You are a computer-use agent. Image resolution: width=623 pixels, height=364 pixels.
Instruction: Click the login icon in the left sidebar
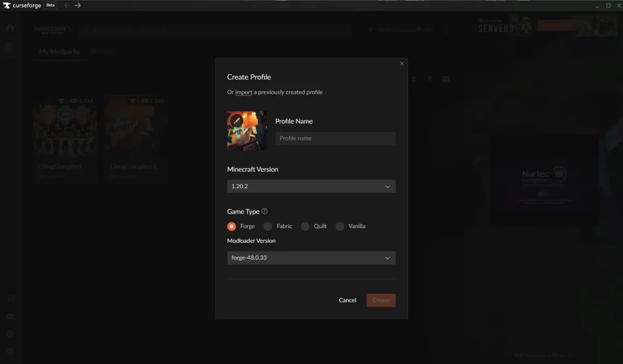(10, 299)
